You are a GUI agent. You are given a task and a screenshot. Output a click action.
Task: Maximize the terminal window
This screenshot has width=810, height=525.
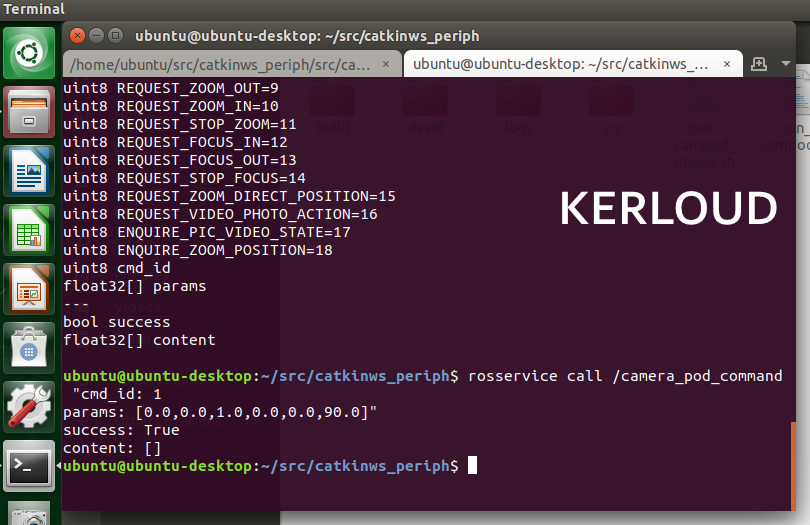116,36
